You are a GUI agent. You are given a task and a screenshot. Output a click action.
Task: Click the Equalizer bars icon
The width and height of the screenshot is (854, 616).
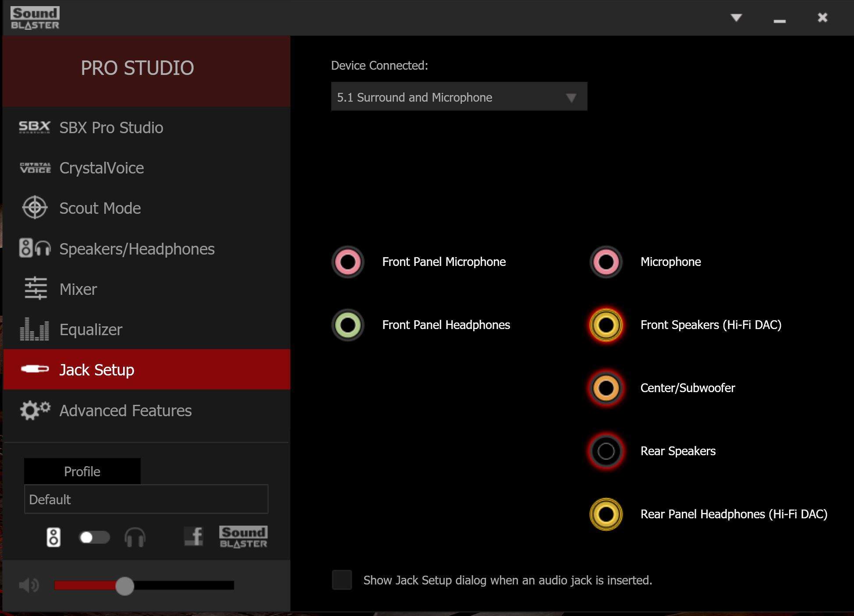pos(35,329)
